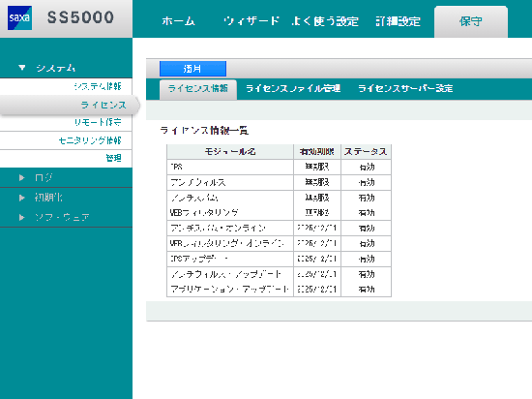Click the 無期限 expiry cell in IPS row
The width and height of the screenshot is (532, 399).
click(317, 167)
